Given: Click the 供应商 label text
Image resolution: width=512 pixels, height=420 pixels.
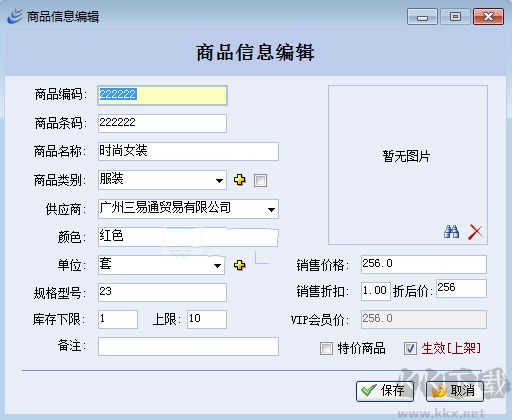Looking at the screenshot, I should (66, 209).
